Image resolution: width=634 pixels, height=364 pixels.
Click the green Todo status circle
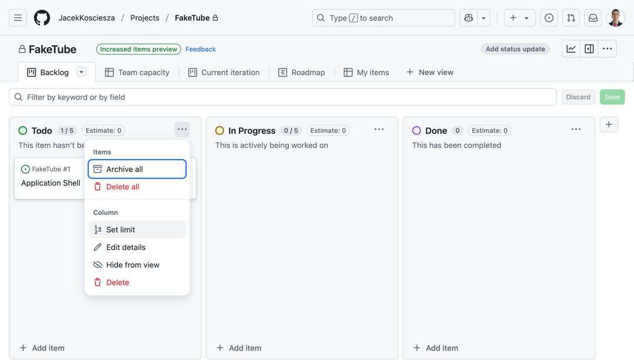click(x=23, y=131)
